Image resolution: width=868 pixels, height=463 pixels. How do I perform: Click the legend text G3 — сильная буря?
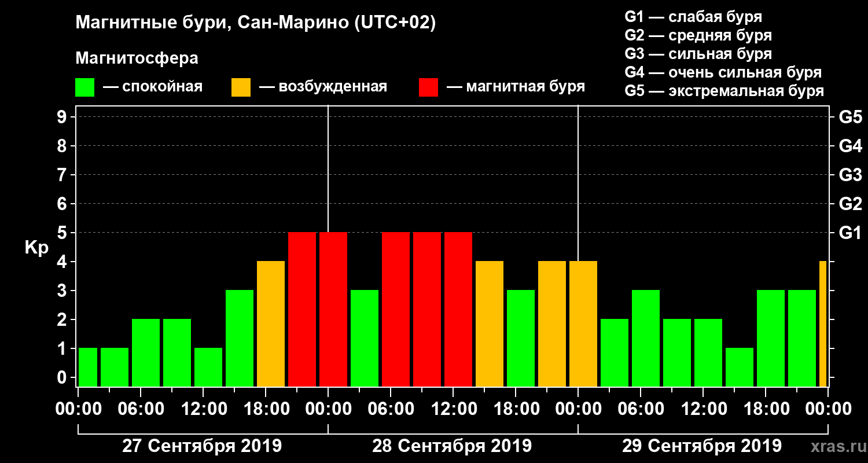click(698, 54)
